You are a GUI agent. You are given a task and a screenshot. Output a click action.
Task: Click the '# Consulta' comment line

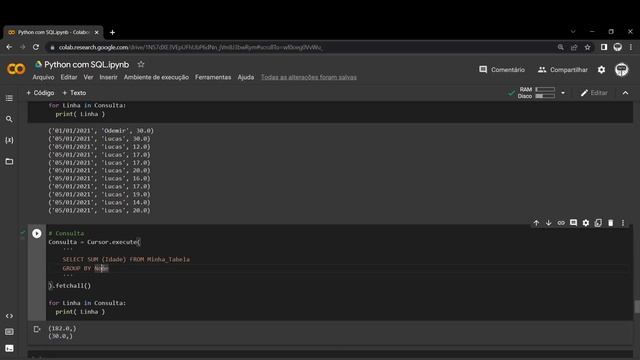coord(66,233)
